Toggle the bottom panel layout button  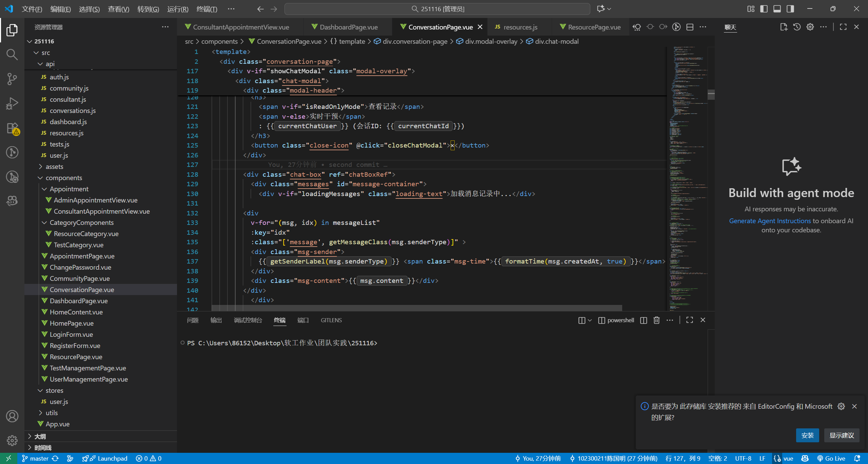(x=777, y=9)
